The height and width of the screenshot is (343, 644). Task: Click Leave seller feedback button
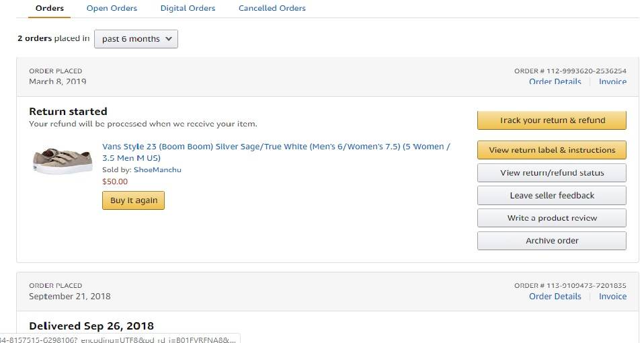click(552, 196)
